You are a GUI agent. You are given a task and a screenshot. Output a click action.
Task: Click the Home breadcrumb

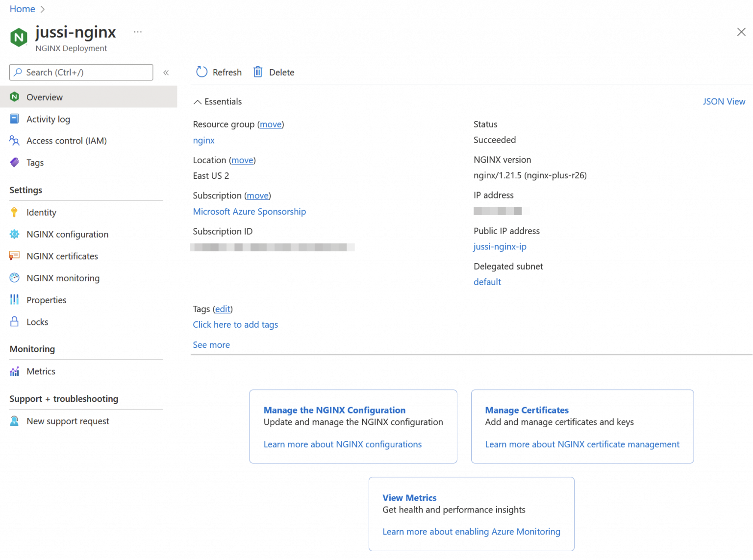23,9
